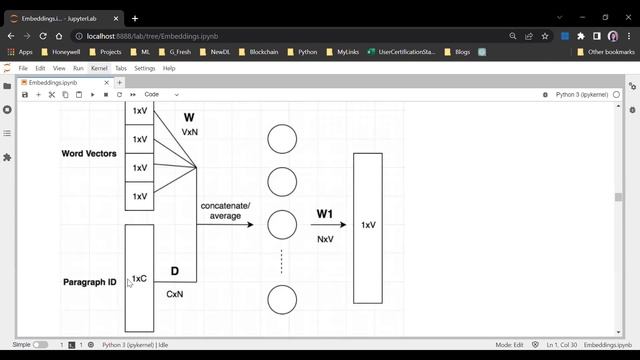Viewport: 640px width, 360px height.
Task: Open the browser zoom magnifier icon
Action: coord(513,36)
